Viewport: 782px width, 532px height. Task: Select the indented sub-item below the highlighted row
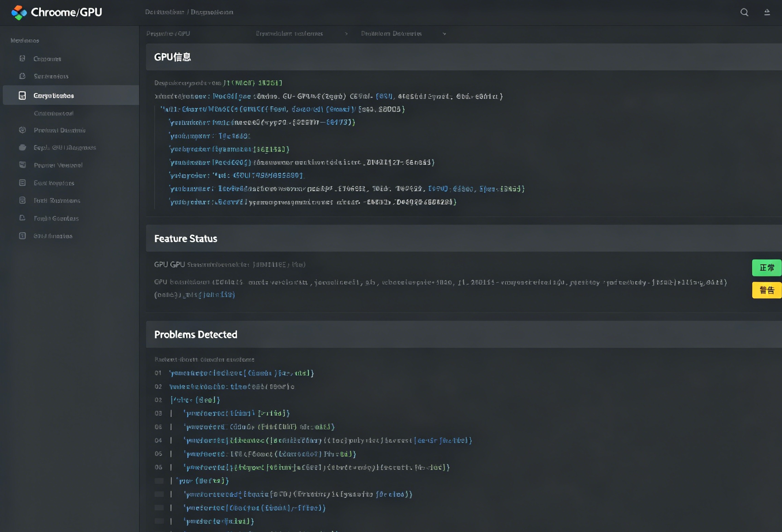[54, 113]
